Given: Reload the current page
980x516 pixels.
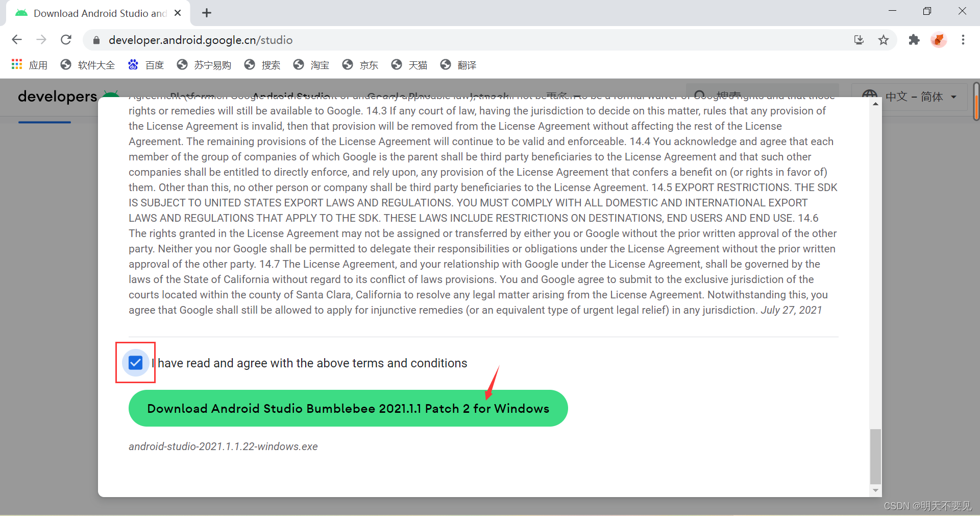Looking at the screenshot, I should [66, 40].
